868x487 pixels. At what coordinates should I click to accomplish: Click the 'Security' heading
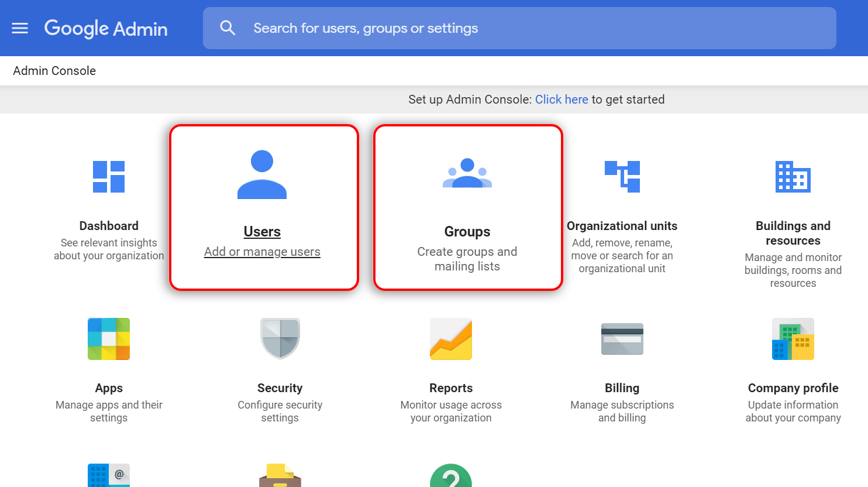pos(280,388)
